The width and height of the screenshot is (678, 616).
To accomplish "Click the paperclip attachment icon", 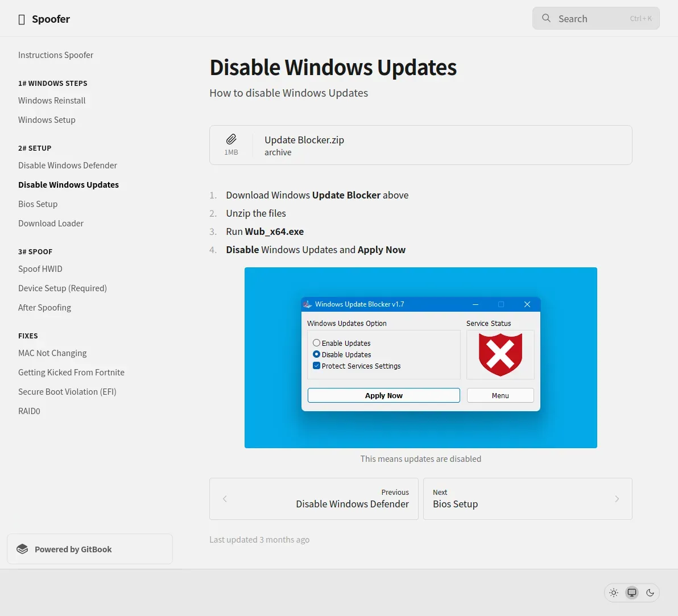I will point(231,139).
